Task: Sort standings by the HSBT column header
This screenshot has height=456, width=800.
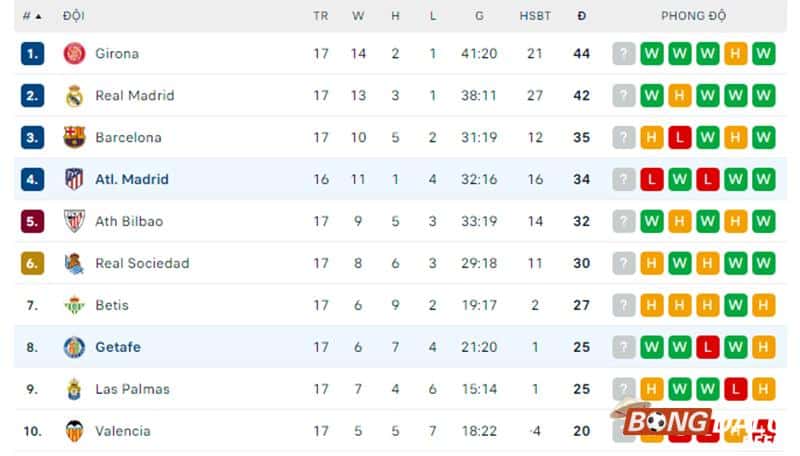Action: point(535,16)
